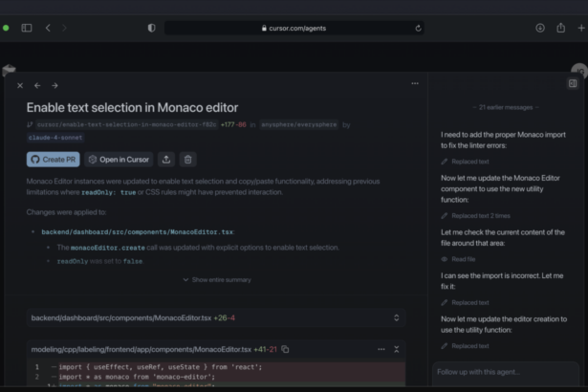Click the branch name cursor/enable-text-selection tag

[127, 124]
